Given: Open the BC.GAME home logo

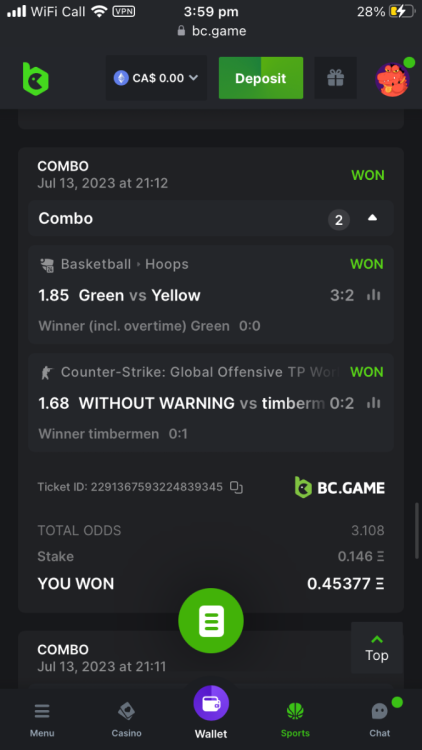Looking at the screenshot, I should [x=36, y=78].
